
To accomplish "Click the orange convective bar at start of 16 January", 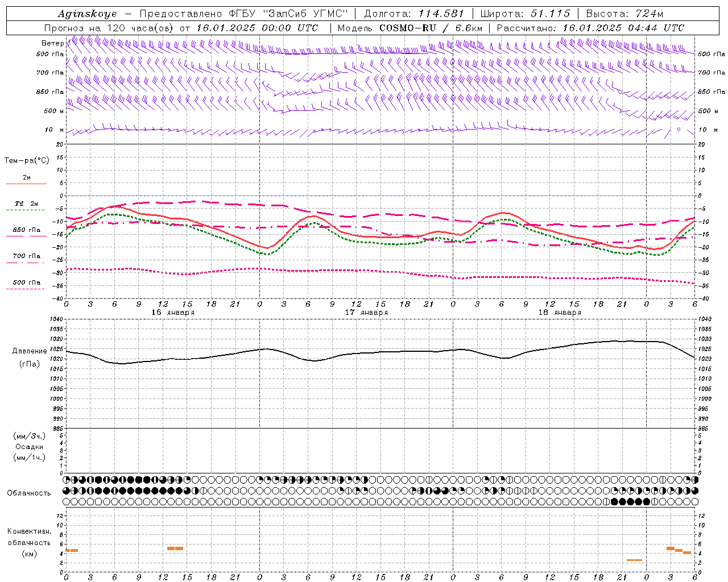I will click(72, 550).
